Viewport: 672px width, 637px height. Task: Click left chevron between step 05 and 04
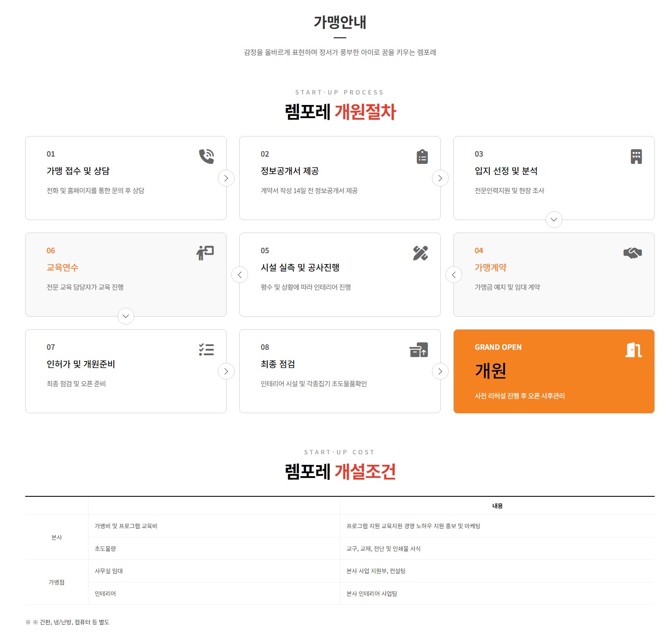point(454,275)
